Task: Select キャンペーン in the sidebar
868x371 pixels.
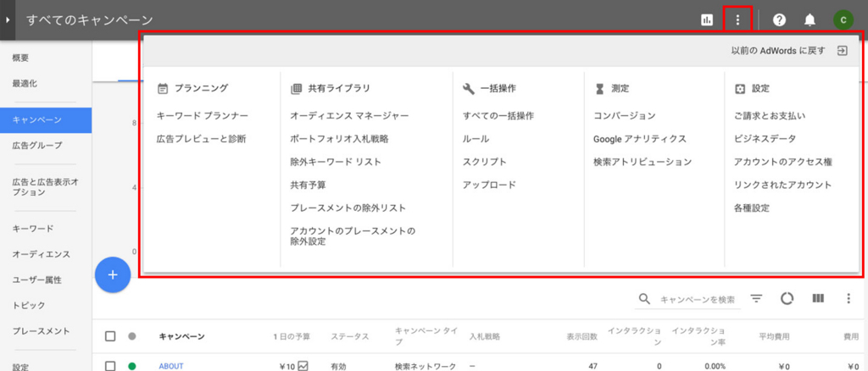Action: [46, 120]
